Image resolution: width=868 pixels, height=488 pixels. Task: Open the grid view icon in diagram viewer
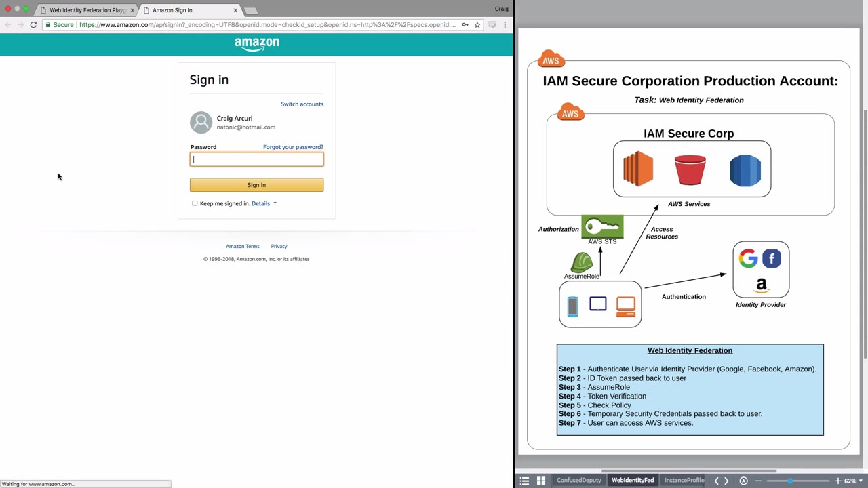(541, 481)
